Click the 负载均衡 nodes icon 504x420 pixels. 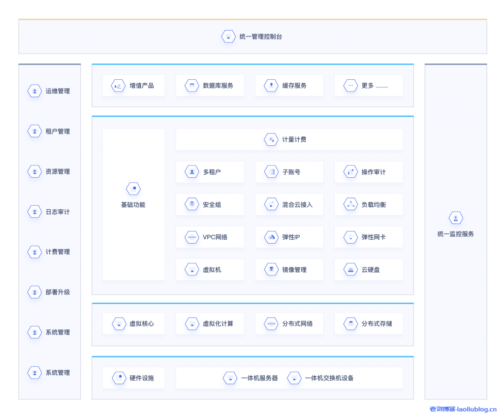[350, 204]
